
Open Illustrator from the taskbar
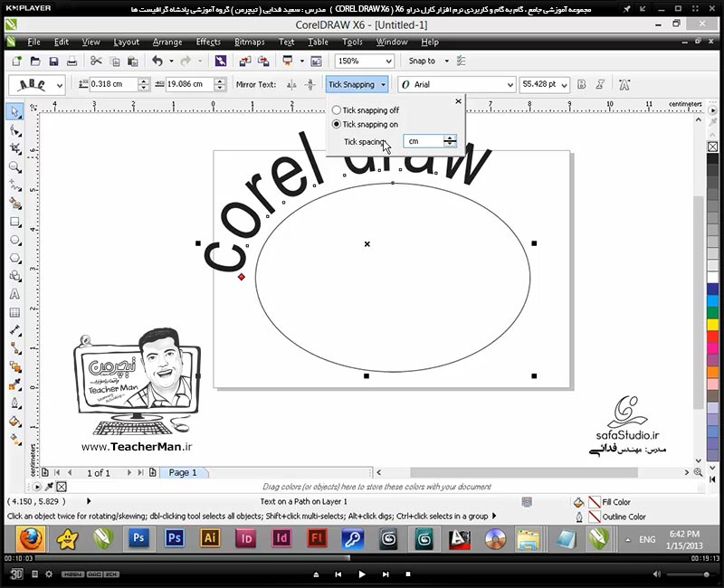click(210, 538)
